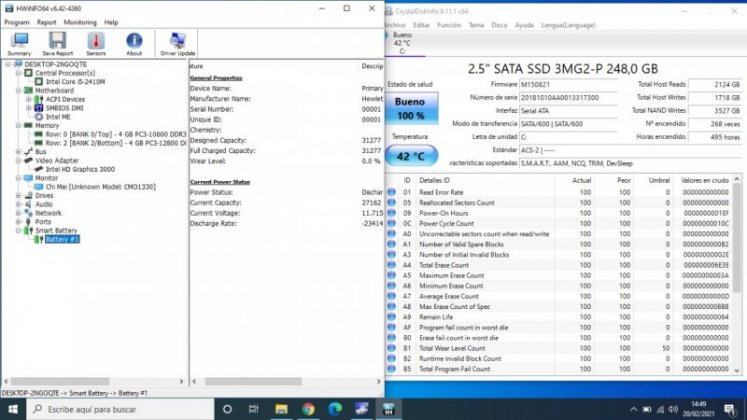
Task: Collapse the Memory tree node
Action: click(18, 125)
